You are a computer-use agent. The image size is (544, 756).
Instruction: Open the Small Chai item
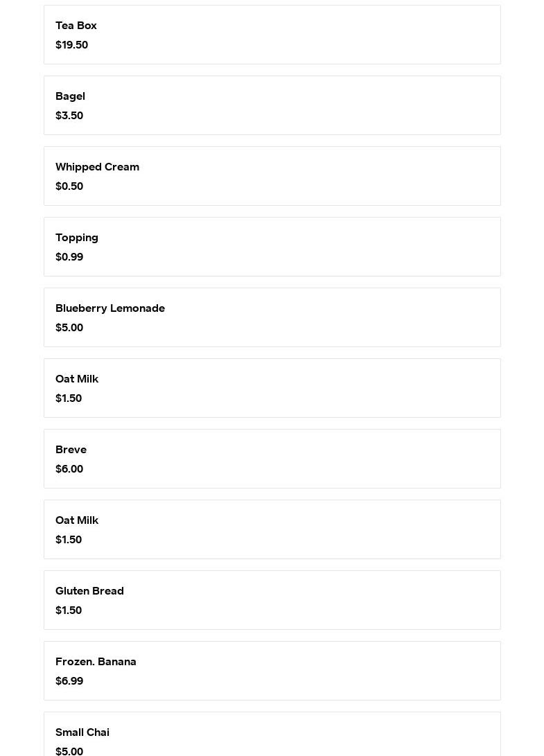click(x=272, y=735)
